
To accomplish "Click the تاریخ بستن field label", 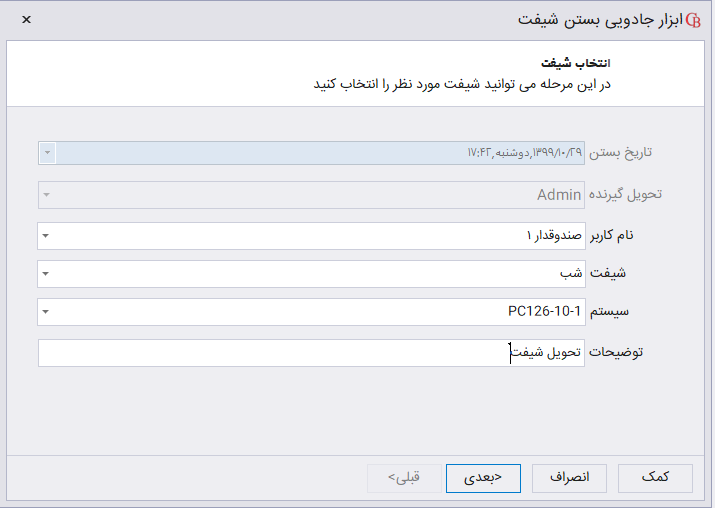I will click(631, 153).
